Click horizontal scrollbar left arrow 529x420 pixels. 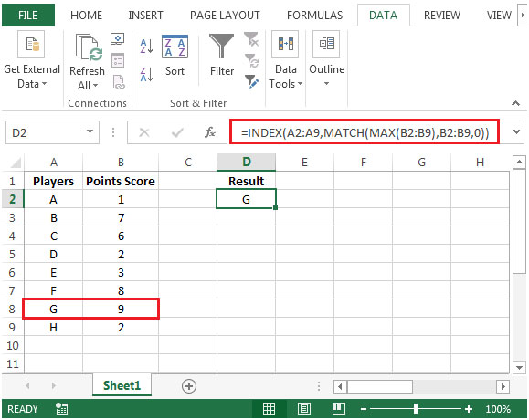tap(340, 386)
